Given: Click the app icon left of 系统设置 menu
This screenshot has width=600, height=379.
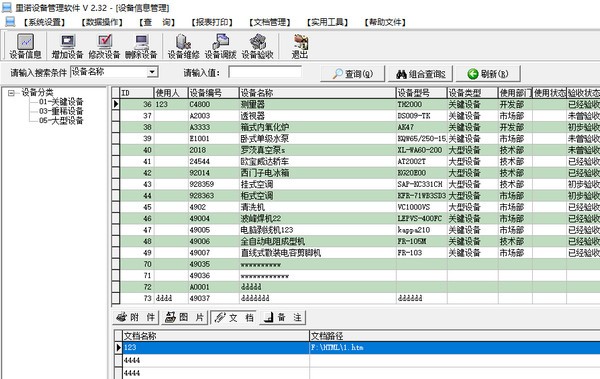Looking at the screenshot, I should pyautogui.click(x=10, y=22).
